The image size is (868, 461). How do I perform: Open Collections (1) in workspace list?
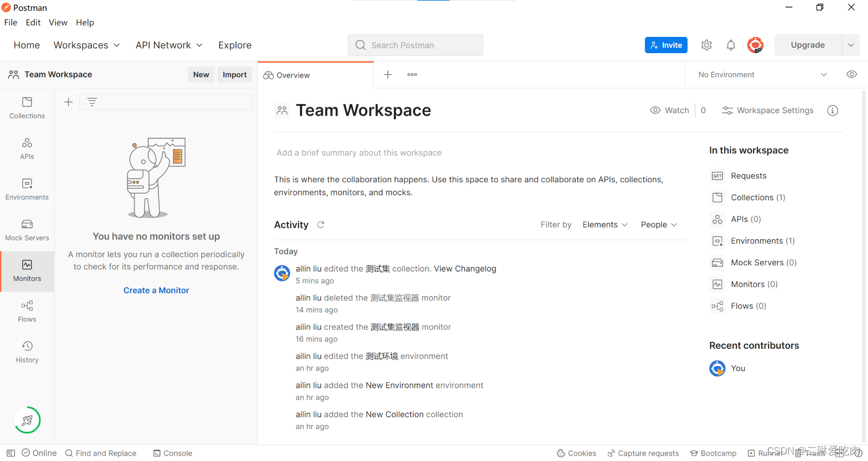pyautogui.click(x=749, y=197)
